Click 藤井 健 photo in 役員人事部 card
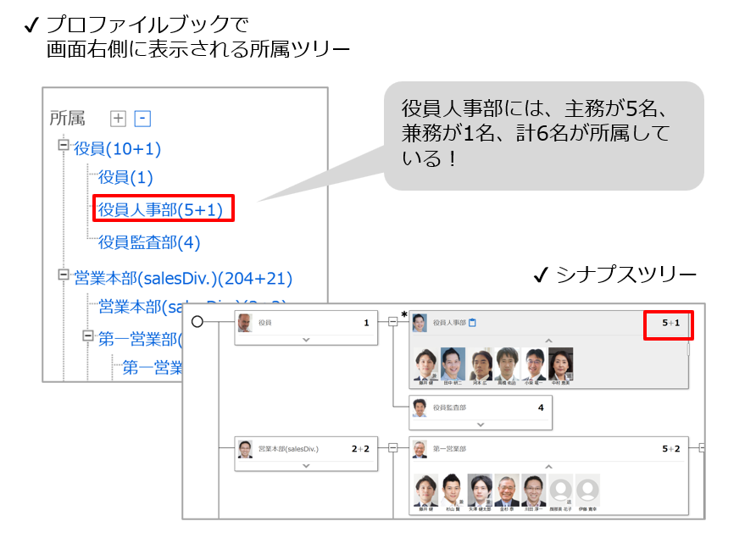756x549 pixels. (x=425, y=364)
